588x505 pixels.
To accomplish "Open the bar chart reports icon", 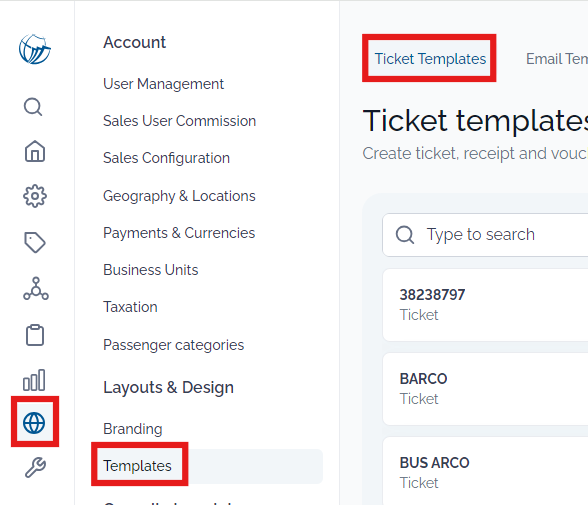I will click(34, 380).
